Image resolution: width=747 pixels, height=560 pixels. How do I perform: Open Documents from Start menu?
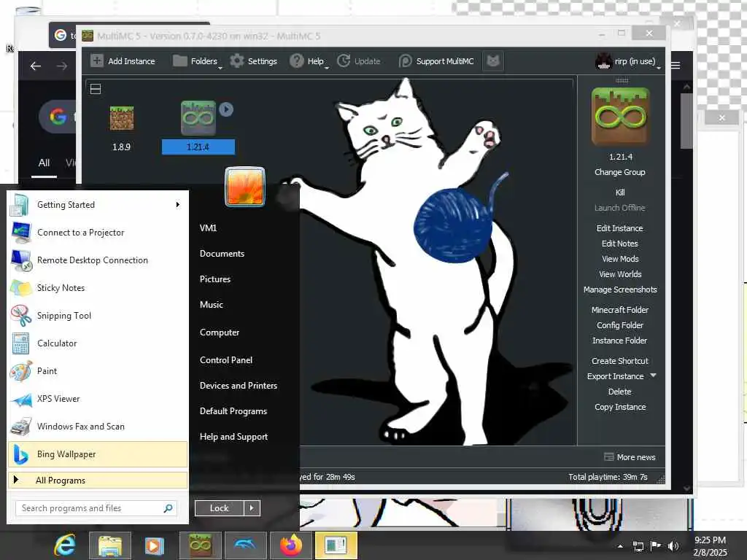(222, 253)
